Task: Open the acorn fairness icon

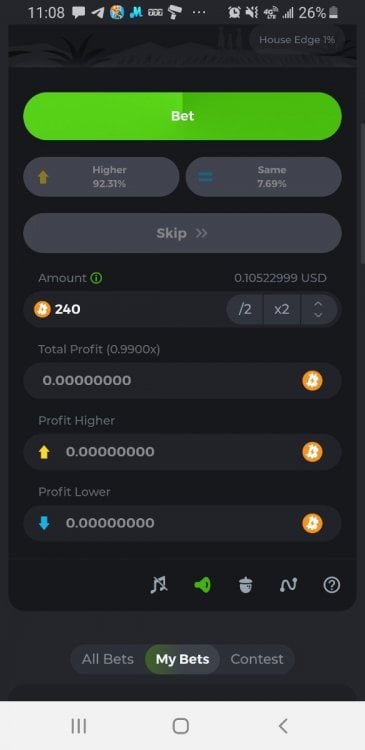Action: 245,585
